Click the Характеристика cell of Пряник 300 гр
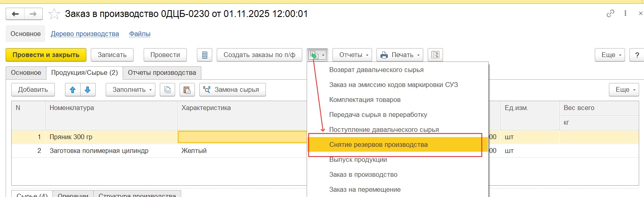 pos(242,137)
